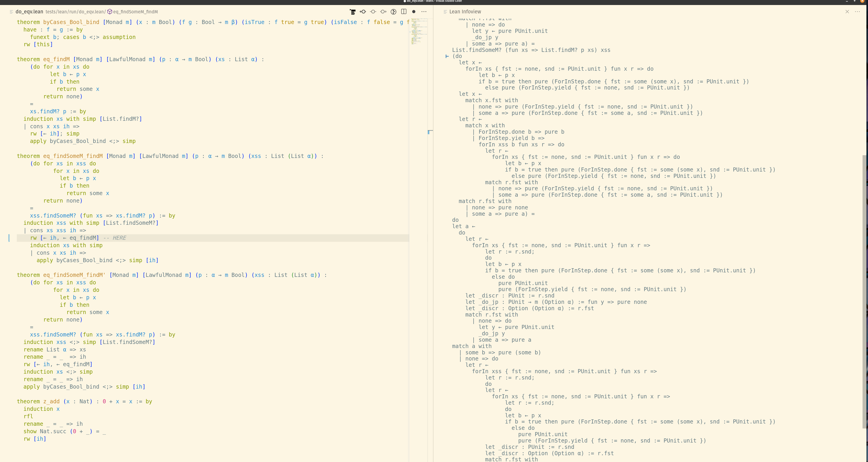Close the Lean Infoview panel
This screenshot has height=462, width=868.
tap(847, 12)
